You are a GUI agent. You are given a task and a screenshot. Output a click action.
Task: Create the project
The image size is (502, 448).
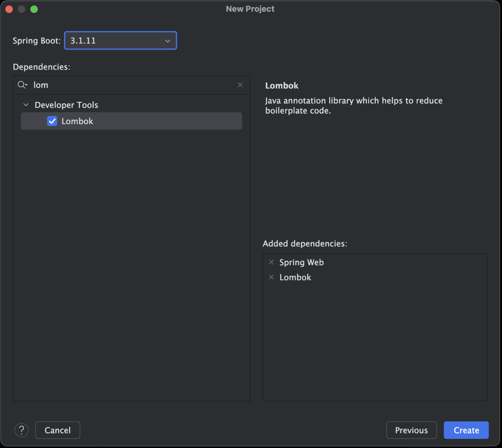click(x=466, y=430)
